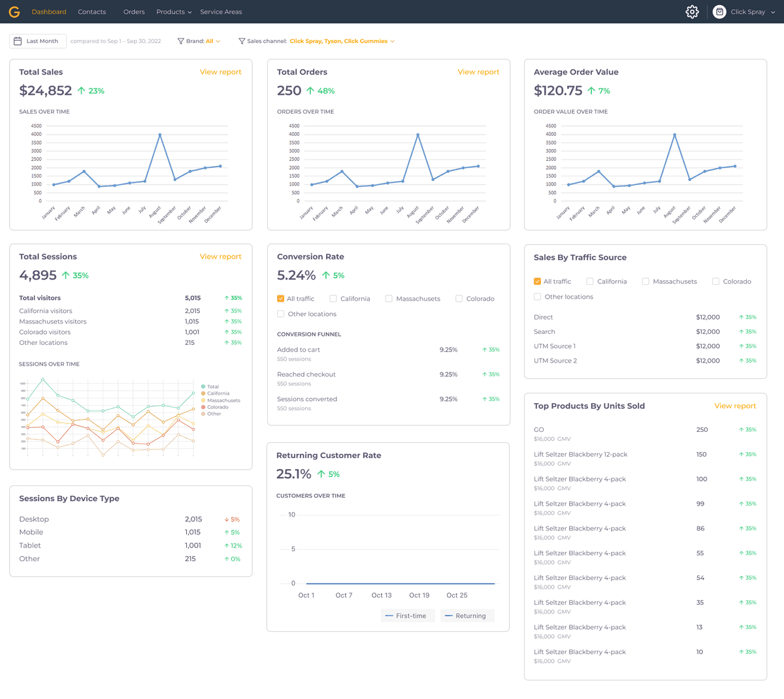Click the user avatar next to Click Spray

[719, 11]
